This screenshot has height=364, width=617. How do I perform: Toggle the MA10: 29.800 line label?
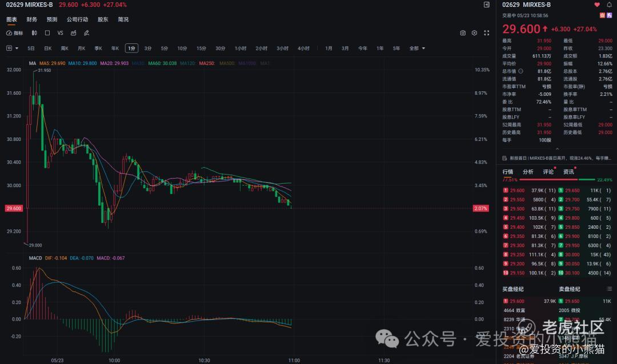(83, 63)
